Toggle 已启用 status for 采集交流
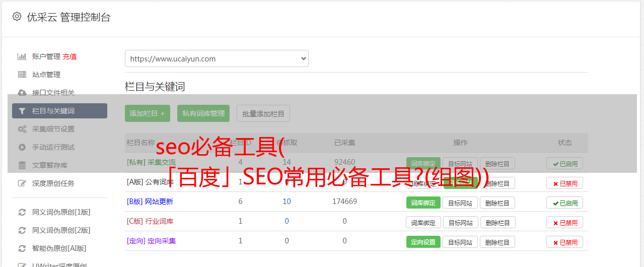The width and height of the screenshot is (644, 267). click(x=565, y=164)
